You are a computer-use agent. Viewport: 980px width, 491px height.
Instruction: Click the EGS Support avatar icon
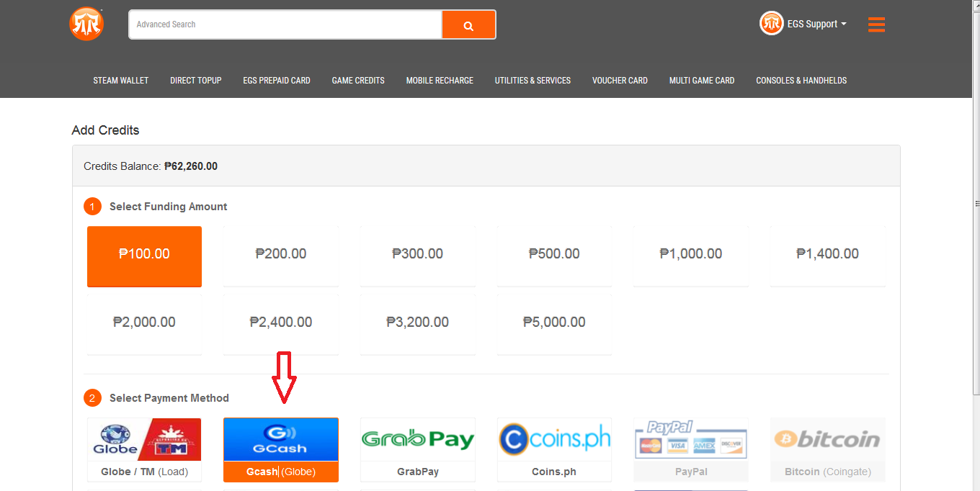pyautogui.click(x=771, y=24)
